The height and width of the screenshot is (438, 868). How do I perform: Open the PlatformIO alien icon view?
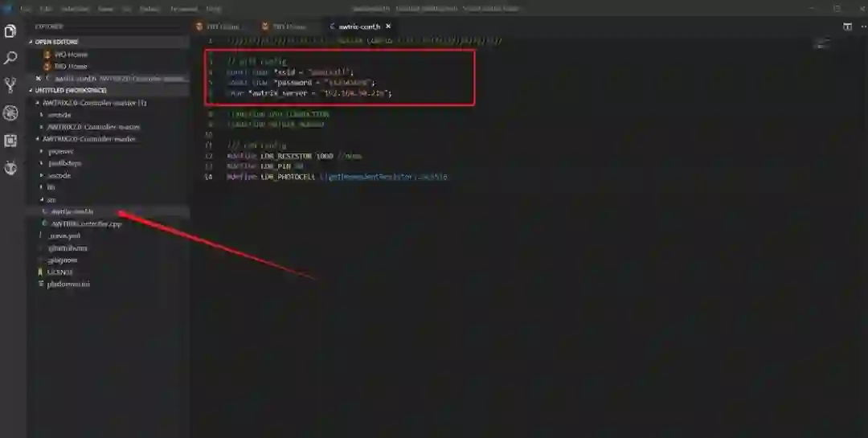coord(10,168)
